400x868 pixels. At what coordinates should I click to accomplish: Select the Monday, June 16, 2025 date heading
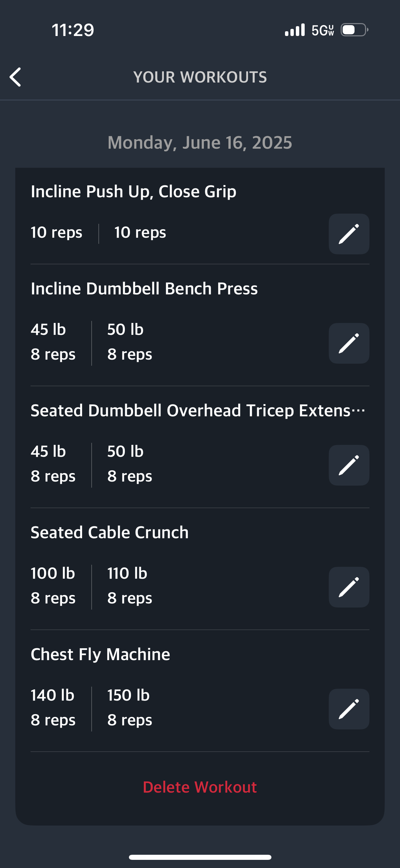[x=200, y=143]
